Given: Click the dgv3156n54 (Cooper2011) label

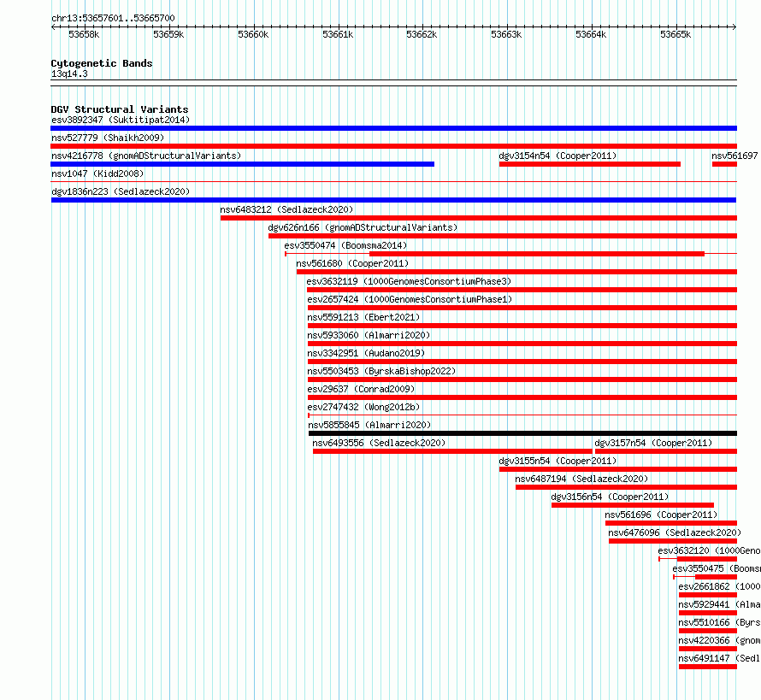Looking at the screenshot, I should [610, 497].
